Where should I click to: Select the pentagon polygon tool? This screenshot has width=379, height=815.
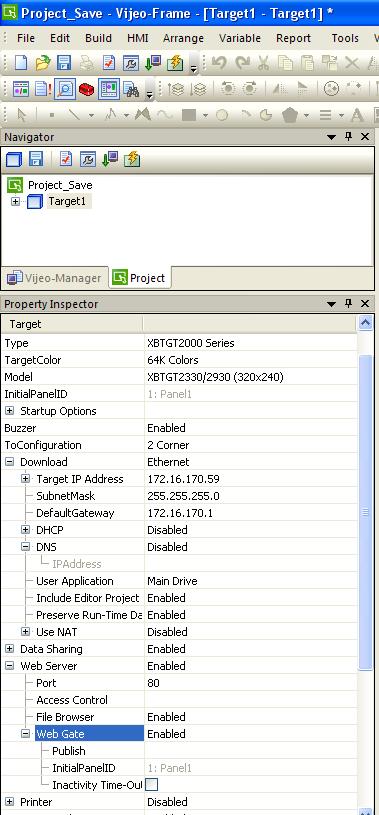pyautogui.click(x=290, y=115)
